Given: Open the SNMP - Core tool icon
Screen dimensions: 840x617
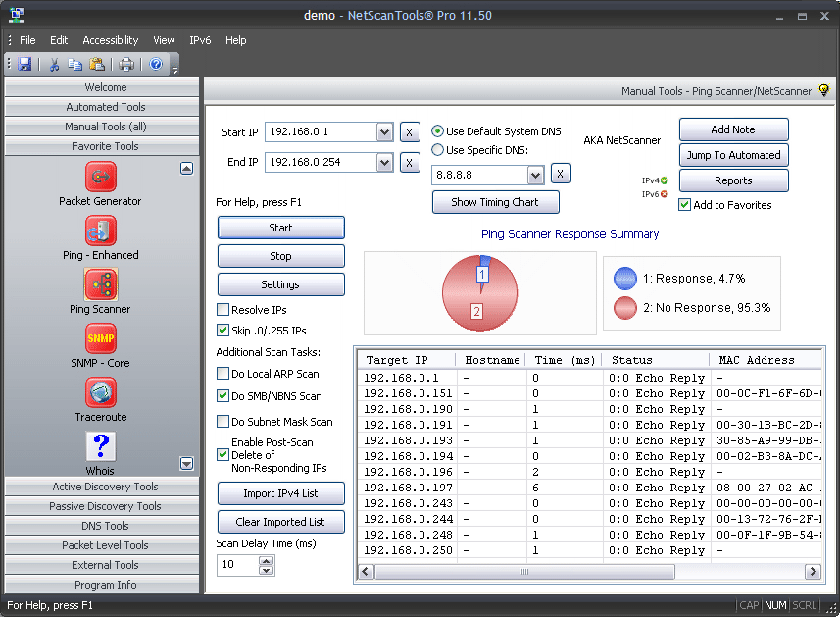Looking at the screenshot, I should click(x=101, y=338).
